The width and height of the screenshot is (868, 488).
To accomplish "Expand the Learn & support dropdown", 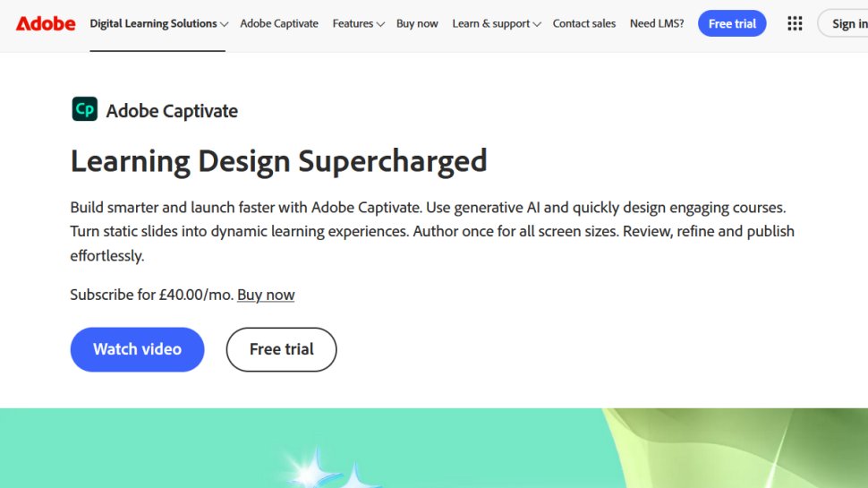I will click(x=496, y=24).
